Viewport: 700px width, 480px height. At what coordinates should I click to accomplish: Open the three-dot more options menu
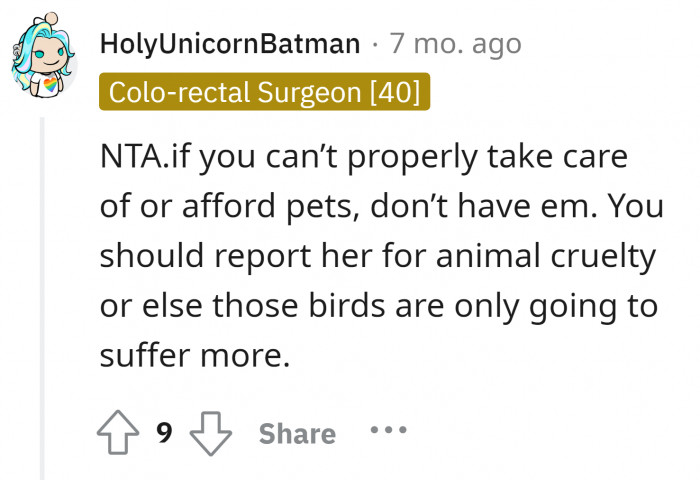coord(388,432)
